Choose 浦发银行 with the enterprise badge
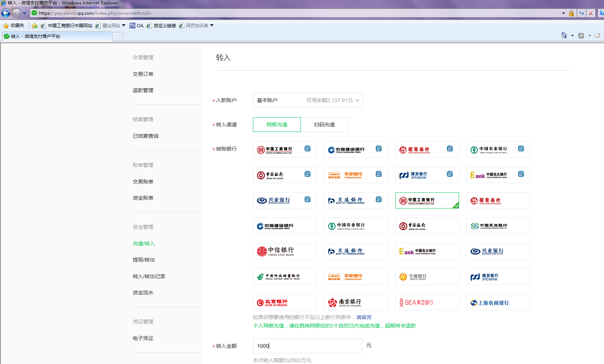The height and width of the screenshot is (364, 604). pyautogui.click(x=427, y=175)
